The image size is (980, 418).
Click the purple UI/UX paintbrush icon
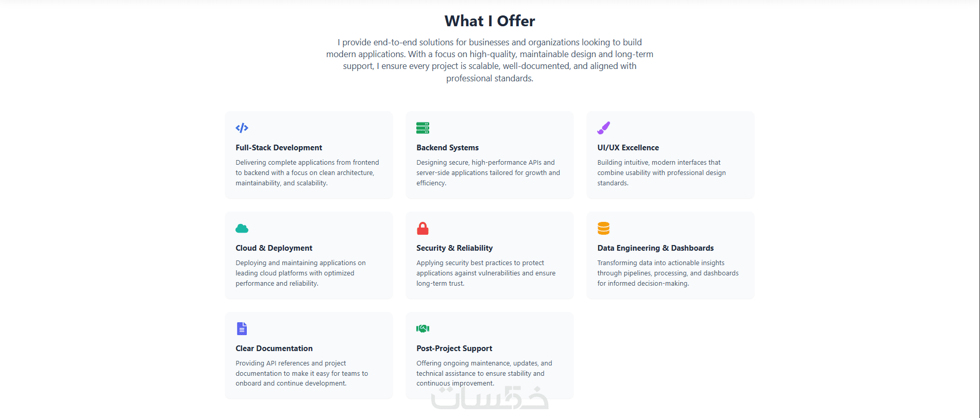[x=603, y=128]
